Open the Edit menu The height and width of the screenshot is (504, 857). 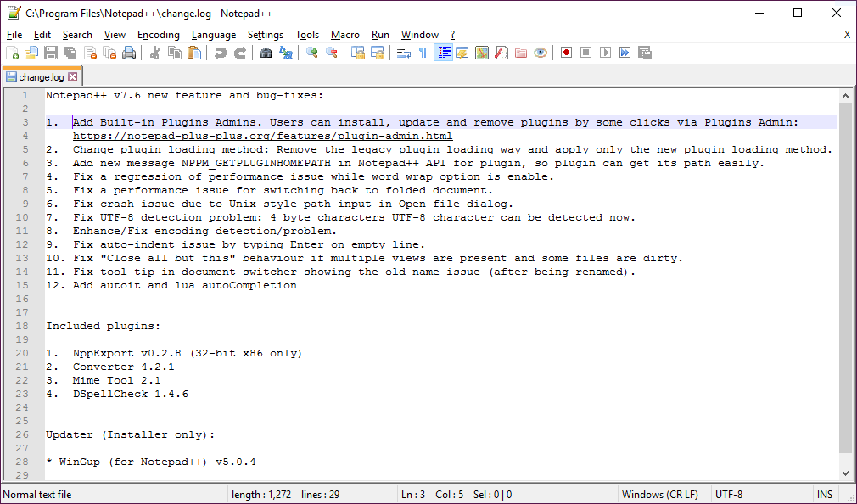pyautogui.click(x=42, y=35)
